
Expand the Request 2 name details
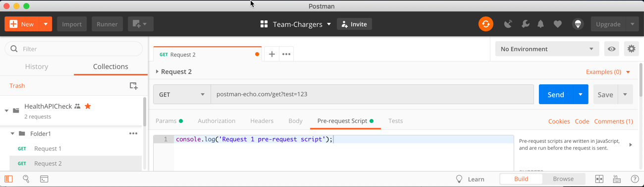pyautogui.click(x=157, y=71)
